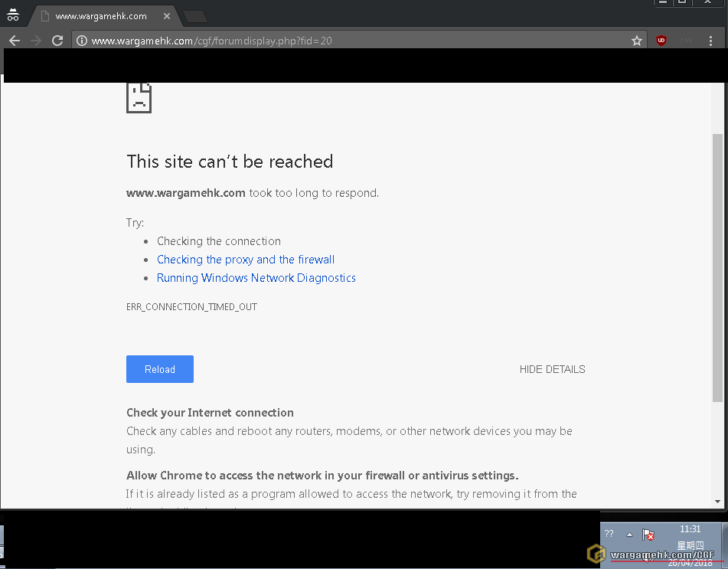Viewport: 728px width, 569px height.
Task: Reload the page using the toolbar refresh icon
Action: [57, 41]
